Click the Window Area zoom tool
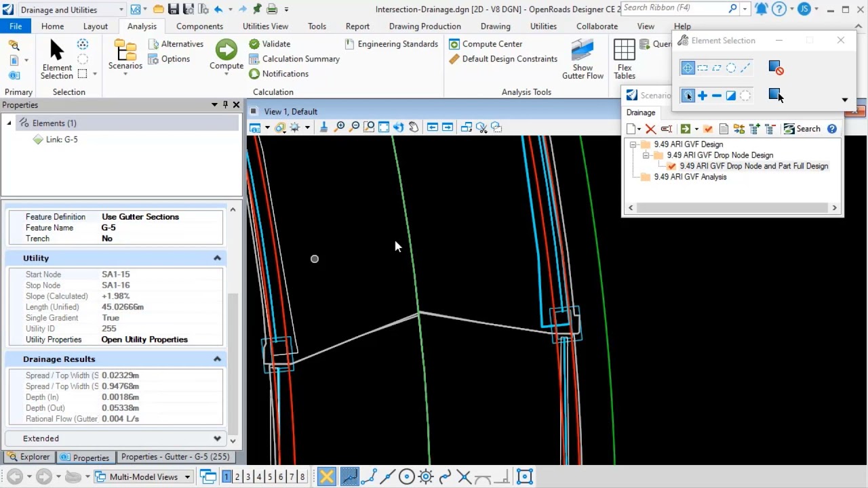Image resolution: width=868 pixels, height=488 pixels. pos(369,127)
